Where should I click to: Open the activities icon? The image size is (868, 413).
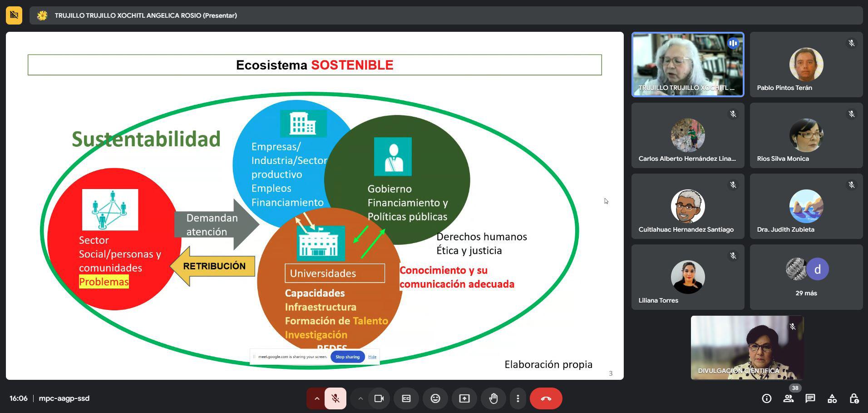832,398
